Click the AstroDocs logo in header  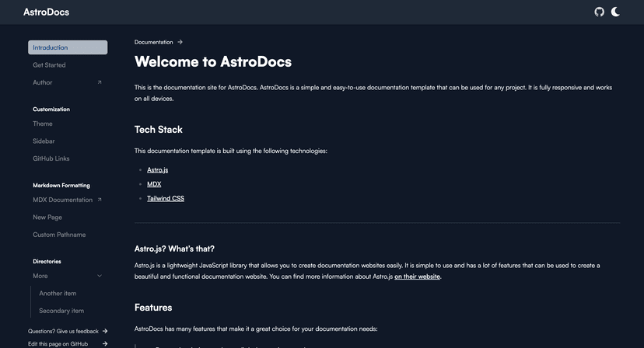pyautogui.click(x=46, y=12)
